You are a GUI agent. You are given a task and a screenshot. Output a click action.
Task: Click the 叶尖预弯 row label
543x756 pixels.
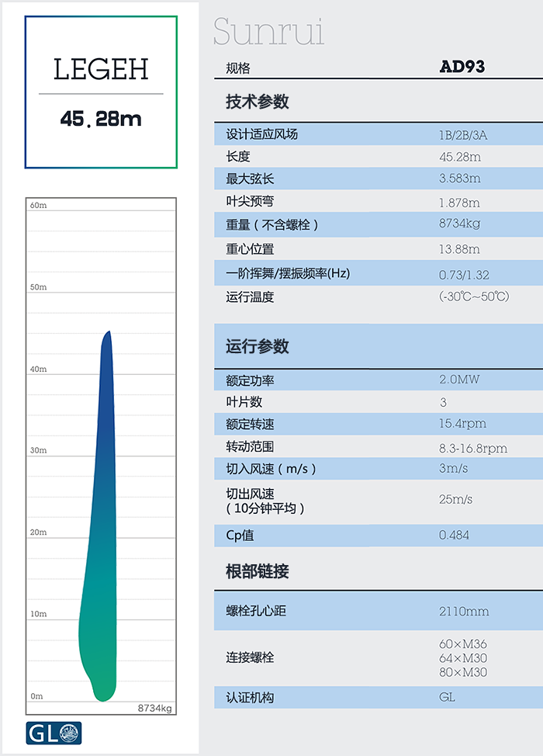coord(250,201)
